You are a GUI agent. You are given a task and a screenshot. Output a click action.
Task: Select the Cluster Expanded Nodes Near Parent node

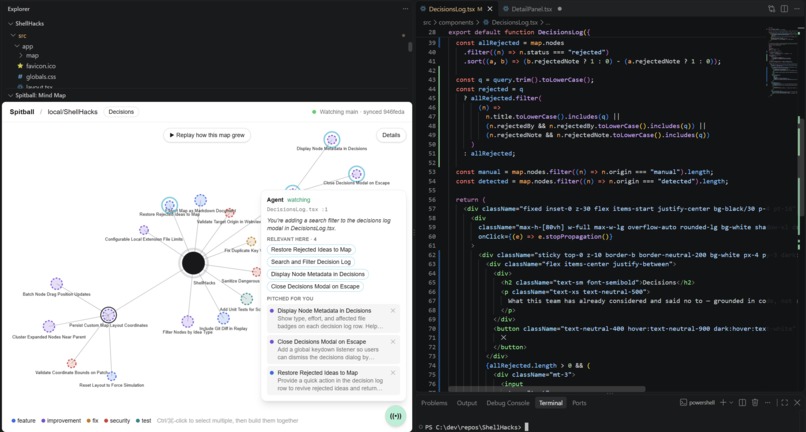click(x=49, y=326)
